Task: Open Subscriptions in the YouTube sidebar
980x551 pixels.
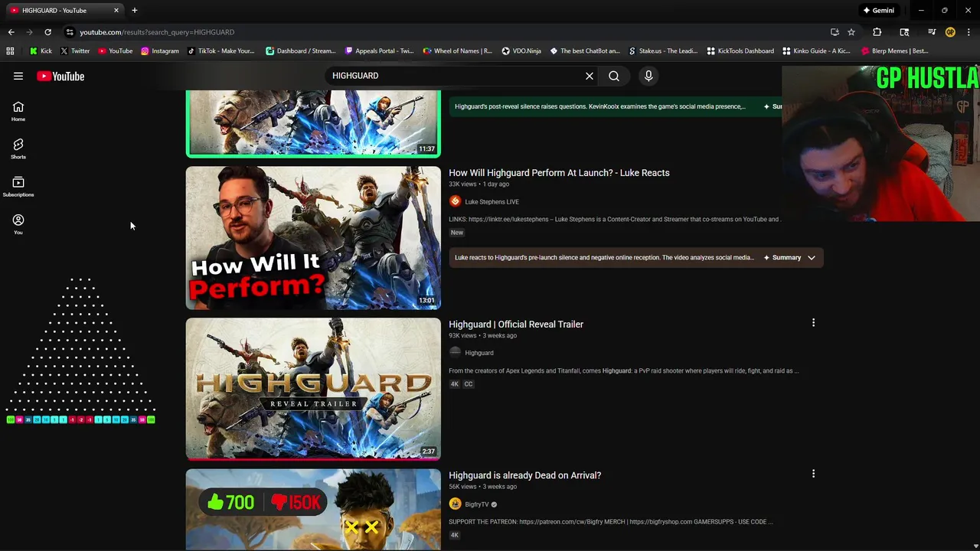Action: tap(18, 187)
